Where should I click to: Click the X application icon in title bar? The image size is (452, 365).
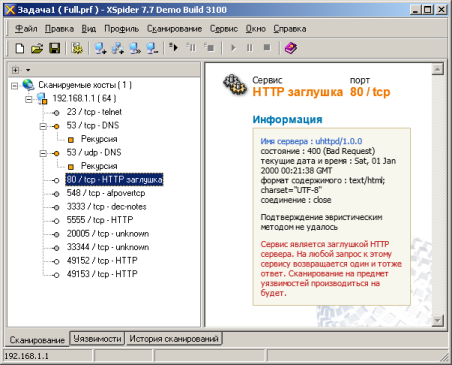pos(10,9)
